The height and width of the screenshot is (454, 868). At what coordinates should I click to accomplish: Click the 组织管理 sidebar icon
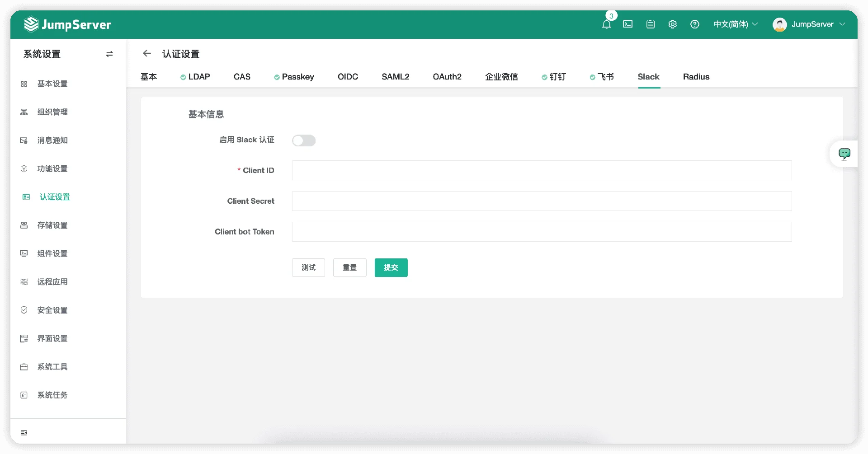24,112
